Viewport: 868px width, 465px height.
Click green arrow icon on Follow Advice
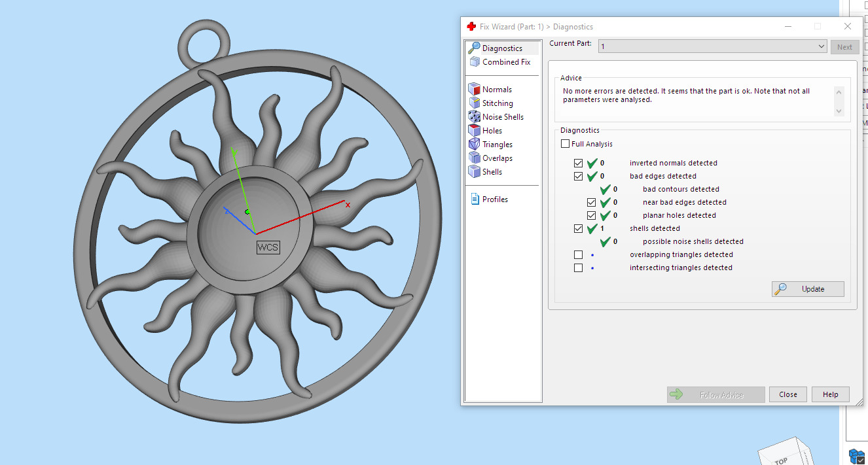(x=677, y=394)
